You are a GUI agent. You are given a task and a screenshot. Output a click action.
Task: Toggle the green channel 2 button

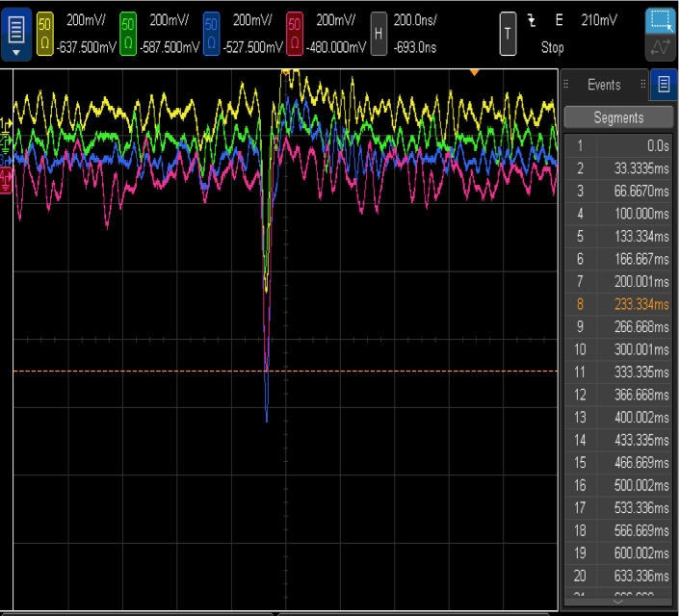point(128,34)
